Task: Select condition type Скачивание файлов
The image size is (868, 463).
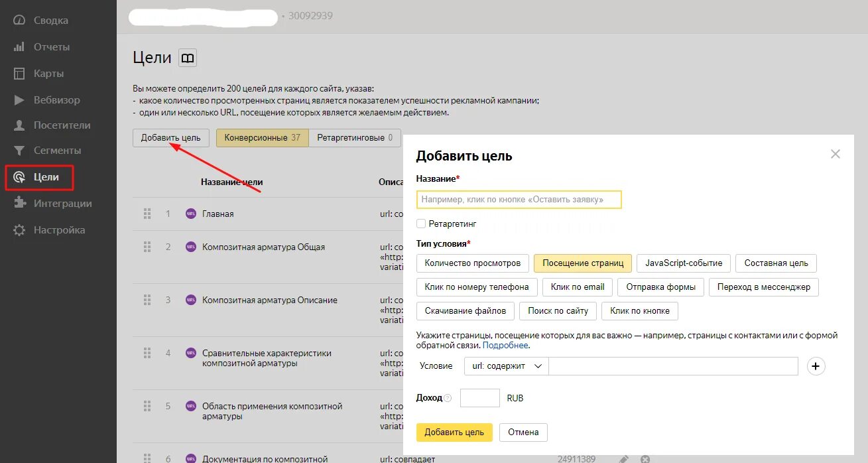Action: [x=465, y=311]
